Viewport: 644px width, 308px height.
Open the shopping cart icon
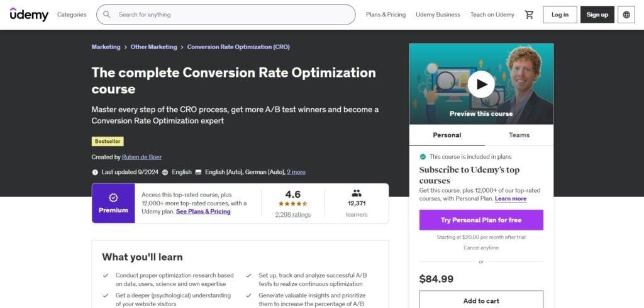coord(529,14)
